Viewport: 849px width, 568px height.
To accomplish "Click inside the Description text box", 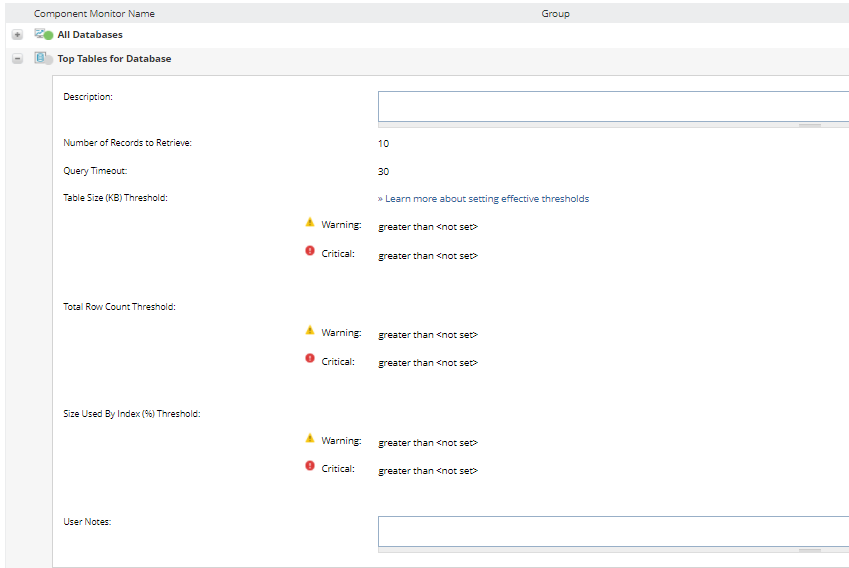I will coord(612,106).
